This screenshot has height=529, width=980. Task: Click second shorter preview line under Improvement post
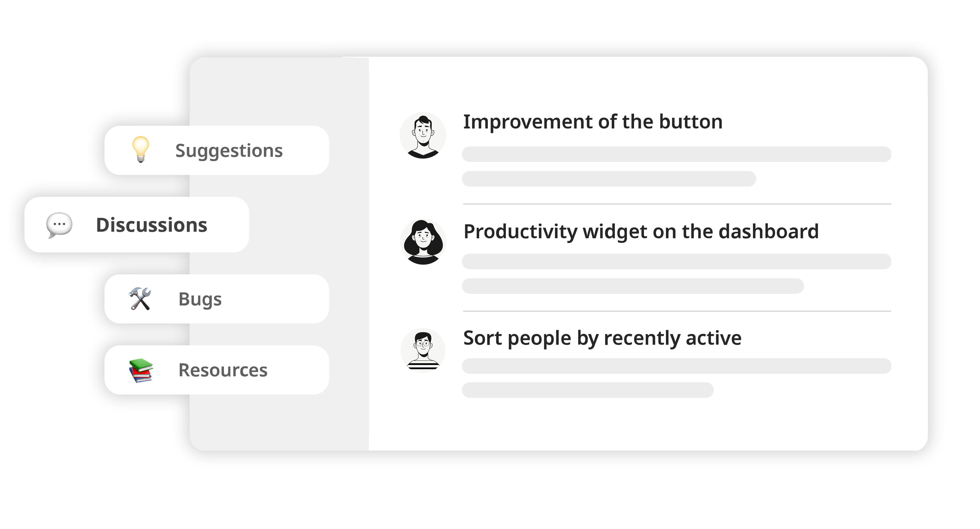[x=609, y=179]
